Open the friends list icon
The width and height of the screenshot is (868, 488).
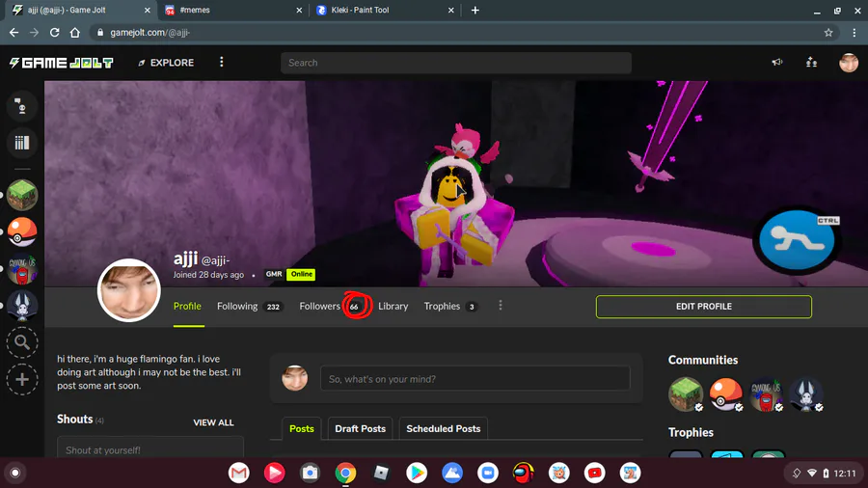tap(811, 62)
